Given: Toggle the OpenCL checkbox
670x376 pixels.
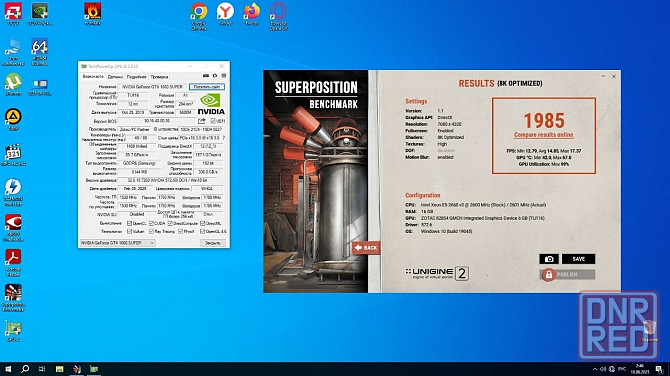Looking at the screenshot, I should click(x=129, y=223).
